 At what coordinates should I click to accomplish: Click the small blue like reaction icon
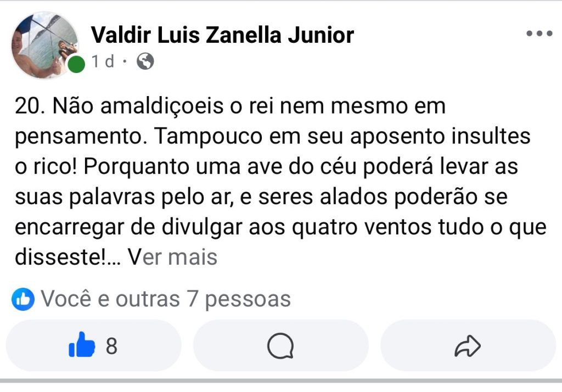point(23,299)
